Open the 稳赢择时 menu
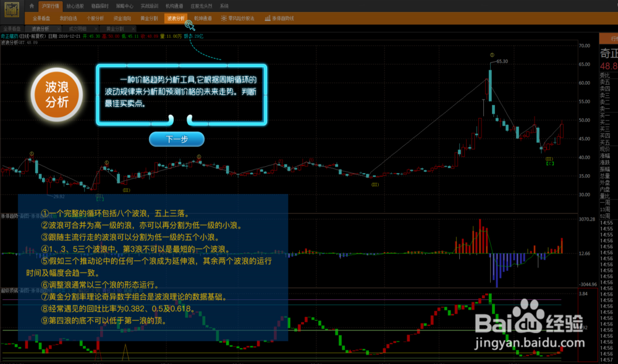Image resolution: width=618 pixels, height=364 pixels. point(99,6)
